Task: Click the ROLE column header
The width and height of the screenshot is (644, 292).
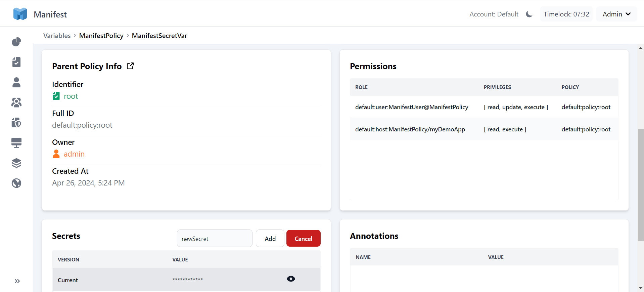Action: [x=361, y=87]
